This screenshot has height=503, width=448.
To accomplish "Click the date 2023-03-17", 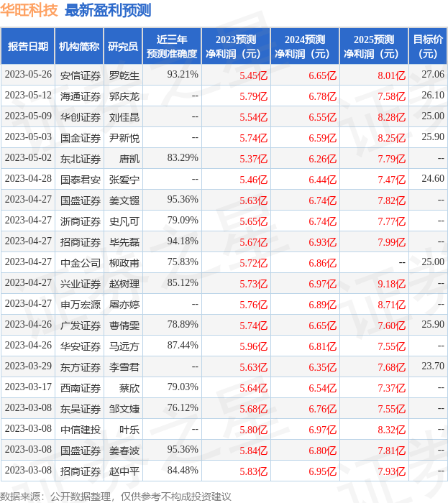I will coord(28,387).
